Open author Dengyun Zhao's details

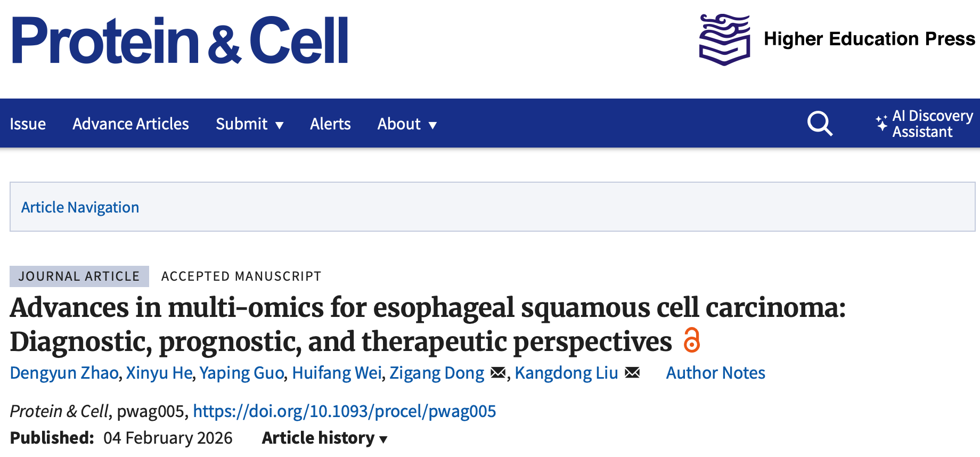pos(64,373)
